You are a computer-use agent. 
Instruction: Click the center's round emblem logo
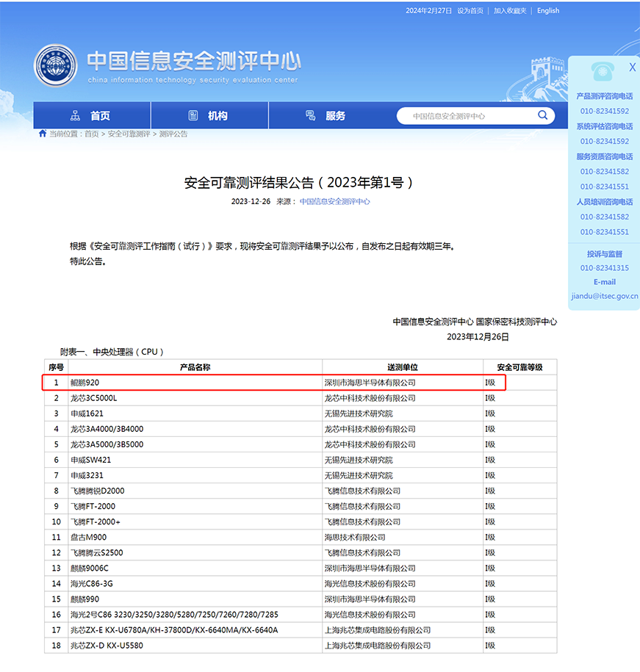[x=56, y=65]
